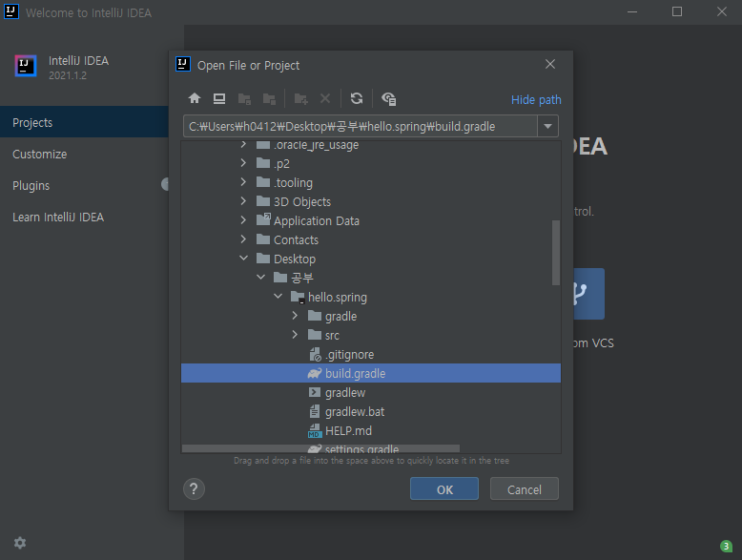Image resolution: width=742 pixels, height=560 pixels.
Task: Collapse the hello.spring folder
Action: coord(278,297)
